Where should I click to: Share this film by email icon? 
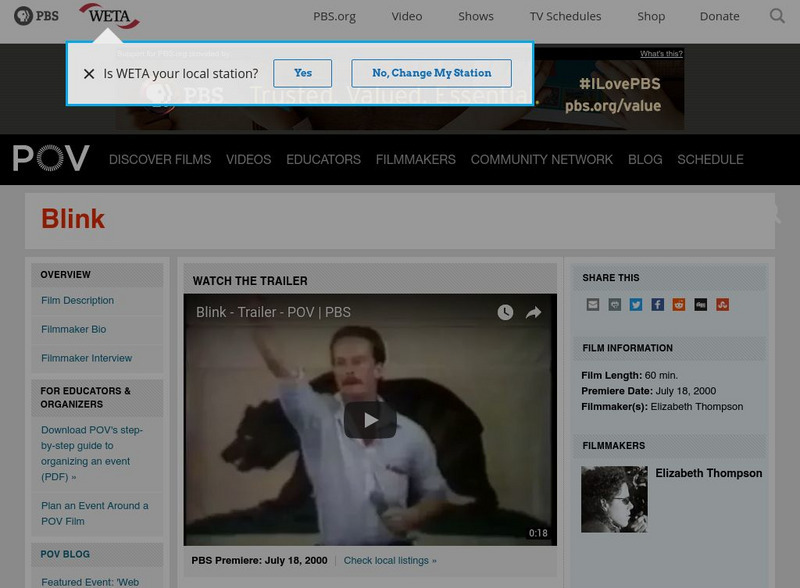click(x=593, y=305)
